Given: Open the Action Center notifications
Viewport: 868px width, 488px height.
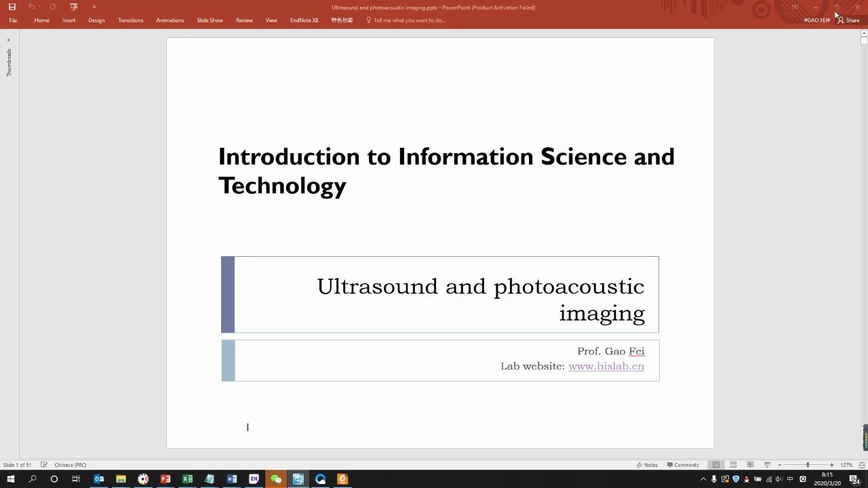Looking at the screenshot, I should pyautogui.click(x=855, y=479).
